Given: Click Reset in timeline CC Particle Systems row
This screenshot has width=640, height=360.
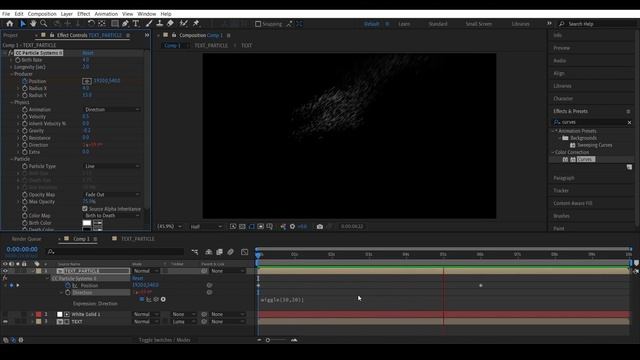Looking at the screenshot, I should pyautogui.click(x=138, y=278).
